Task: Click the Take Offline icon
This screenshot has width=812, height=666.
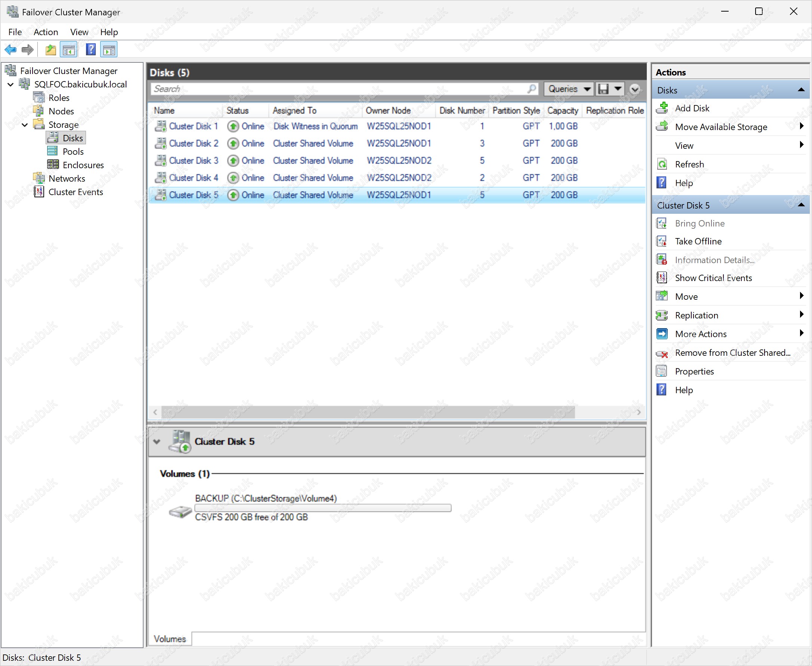Action: coord(662,241)
